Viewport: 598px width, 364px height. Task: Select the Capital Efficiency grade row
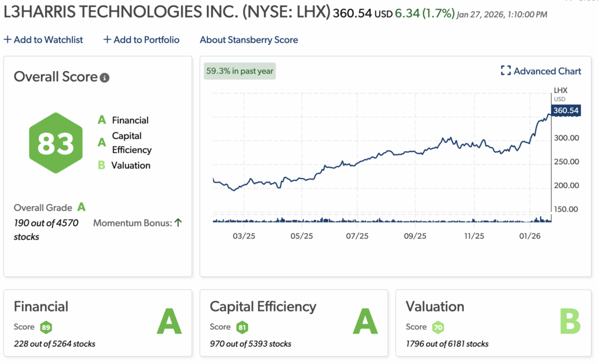click(x=125, y=142)
